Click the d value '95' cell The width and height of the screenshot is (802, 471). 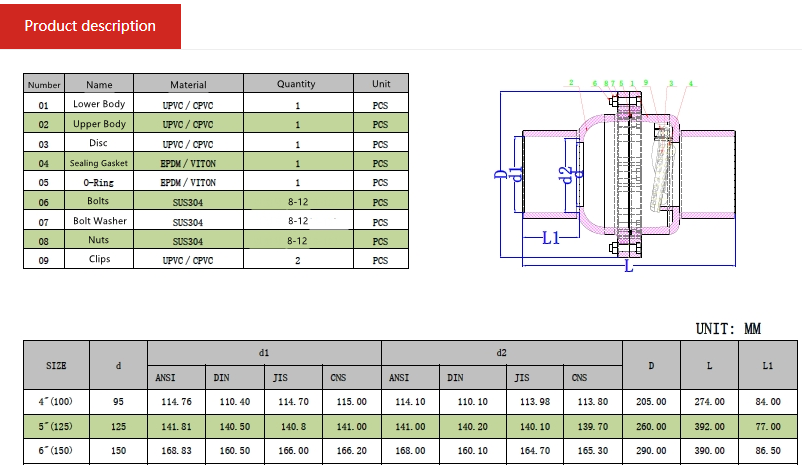pos(118,401)
